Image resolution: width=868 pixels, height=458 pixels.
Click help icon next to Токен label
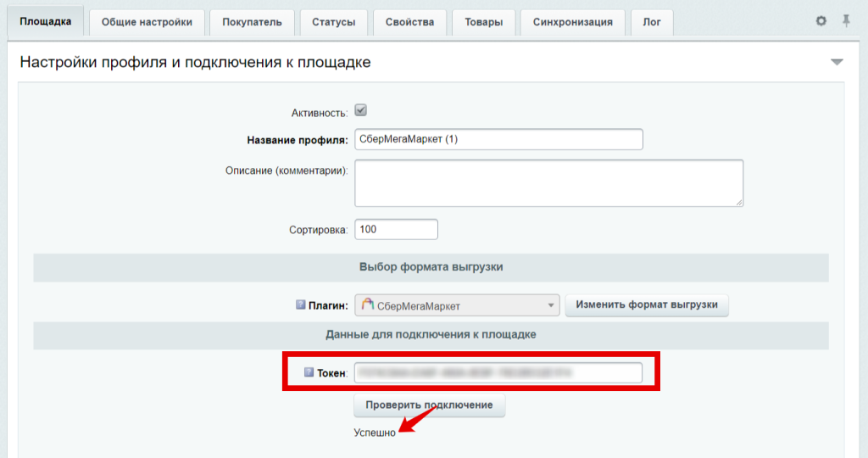click(x=309, y=372)
